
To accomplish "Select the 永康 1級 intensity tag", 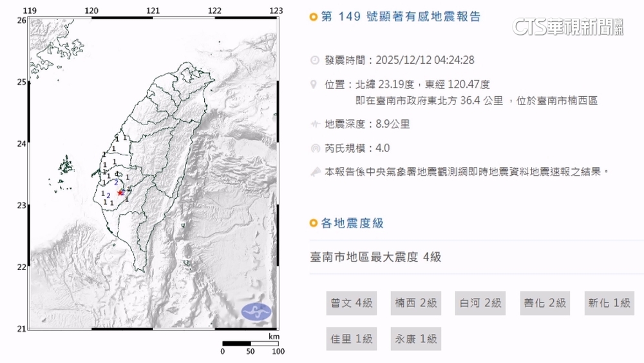I will click(x=415, y=338).
